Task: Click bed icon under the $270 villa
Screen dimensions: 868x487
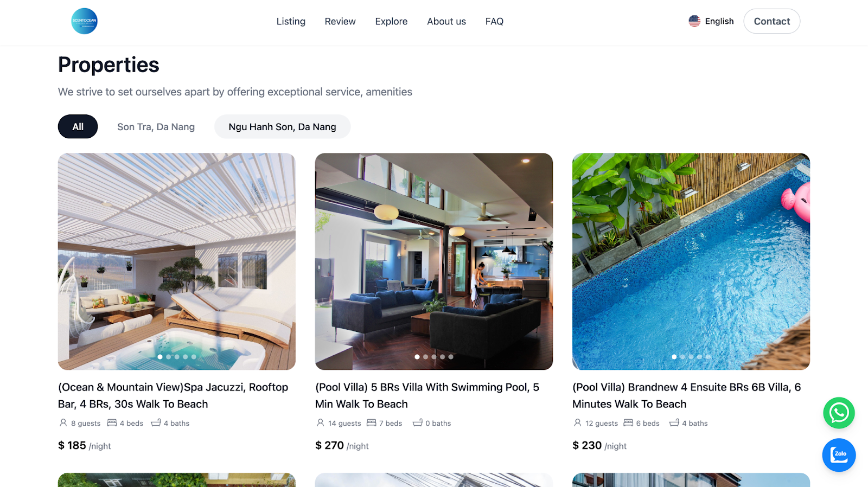Action: (x=372, y=422)
